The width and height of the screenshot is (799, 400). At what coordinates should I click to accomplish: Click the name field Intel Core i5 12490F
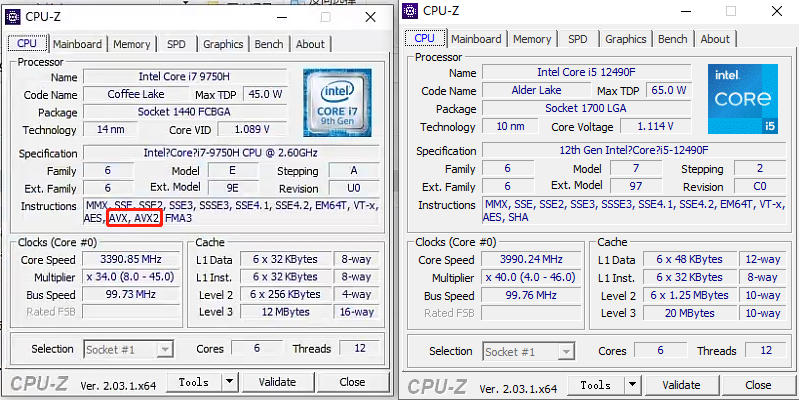click(x=587, y=72)
